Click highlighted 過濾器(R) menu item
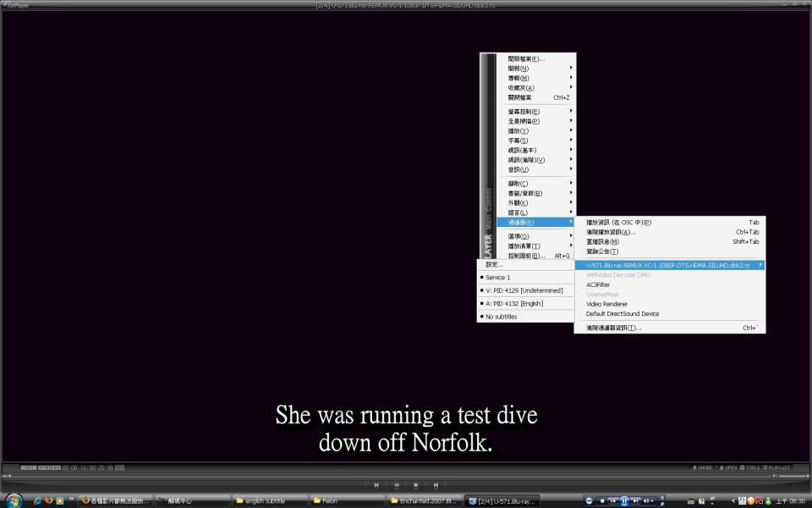 pos(536,223)
